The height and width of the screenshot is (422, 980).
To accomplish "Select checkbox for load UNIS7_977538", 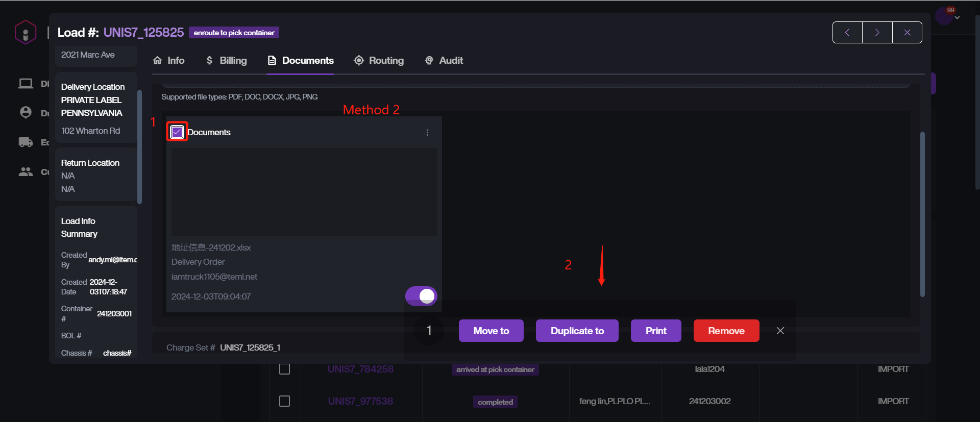I will [284, 401].
